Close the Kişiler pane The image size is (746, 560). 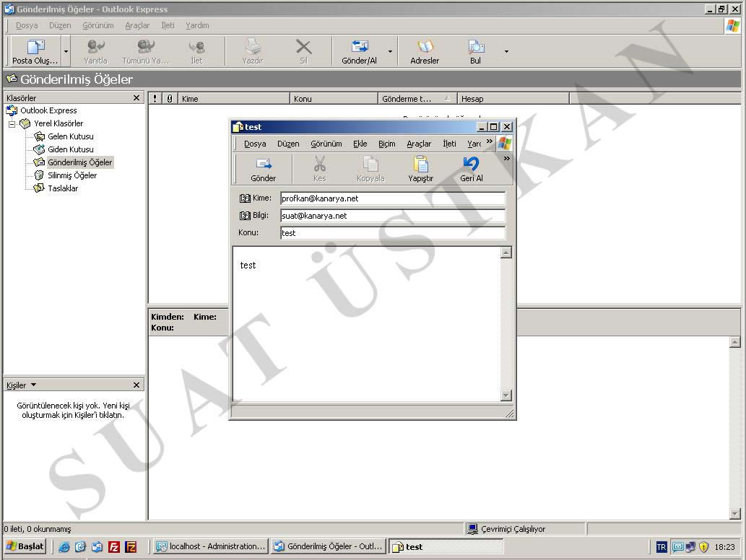[x=136, y=385]
